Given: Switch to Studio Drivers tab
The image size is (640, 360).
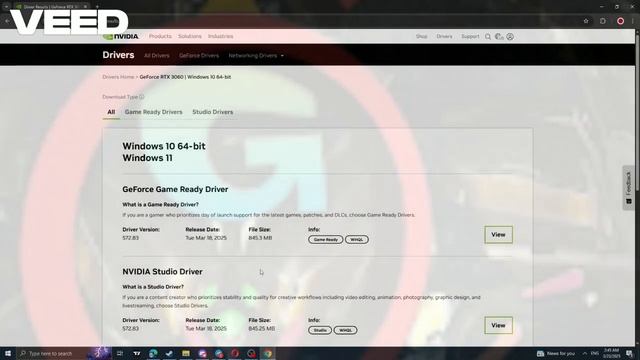Looking at the screenshot, I should click(213, 112).
